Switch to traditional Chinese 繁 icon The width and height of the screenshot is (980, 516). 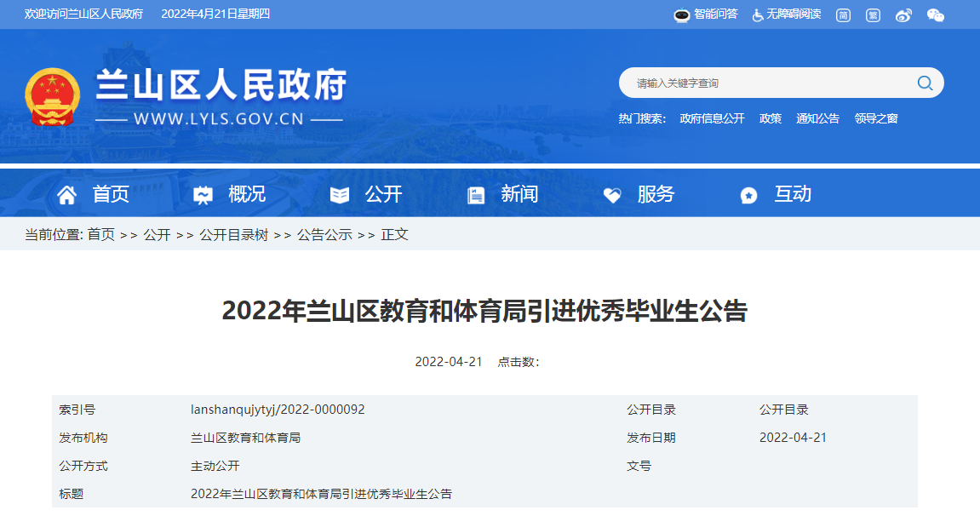click(873, 15)
